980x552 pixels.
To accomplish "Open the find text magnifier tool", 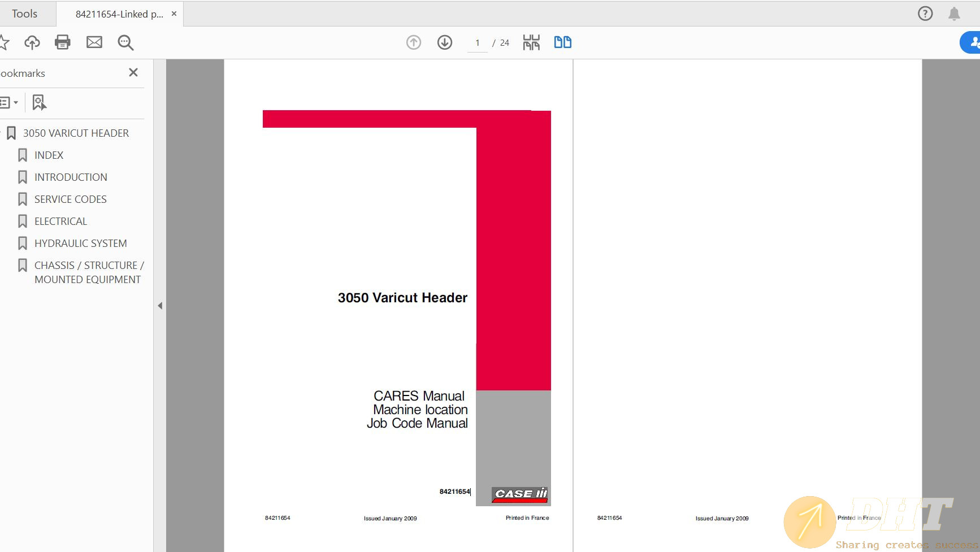I will 125,42.
